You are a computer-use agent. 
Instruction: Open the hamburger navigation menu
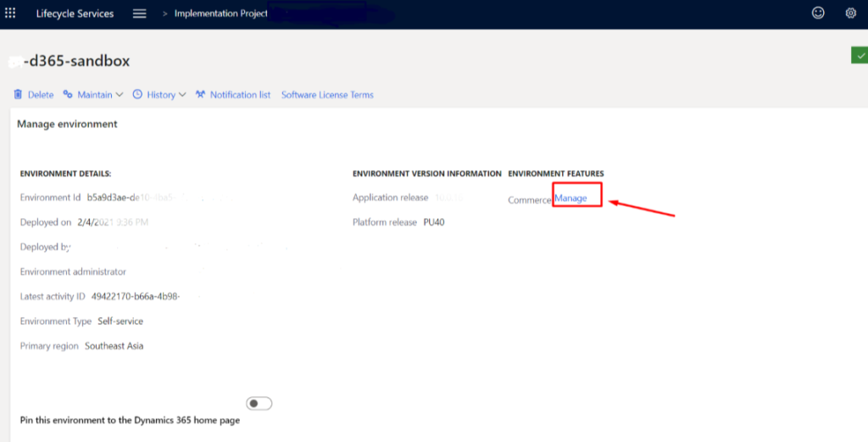point(140,14)
